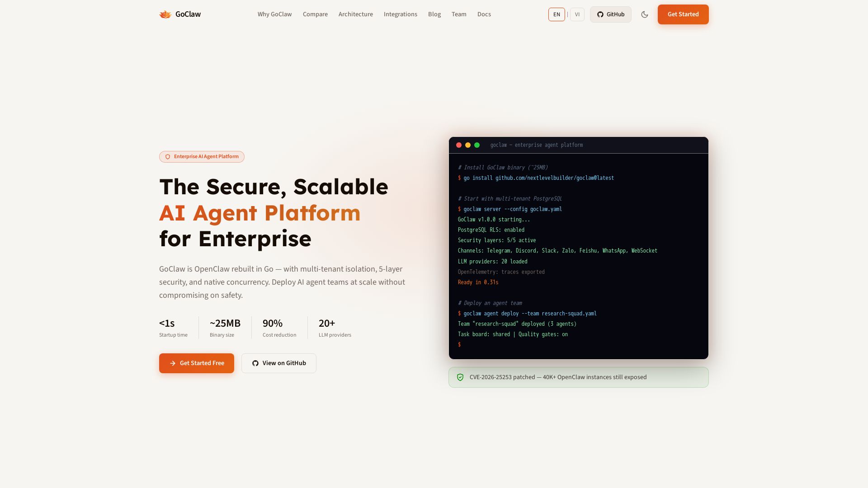Click the View on GitHub button
This screenshot has width=868, height=488.
279,363
